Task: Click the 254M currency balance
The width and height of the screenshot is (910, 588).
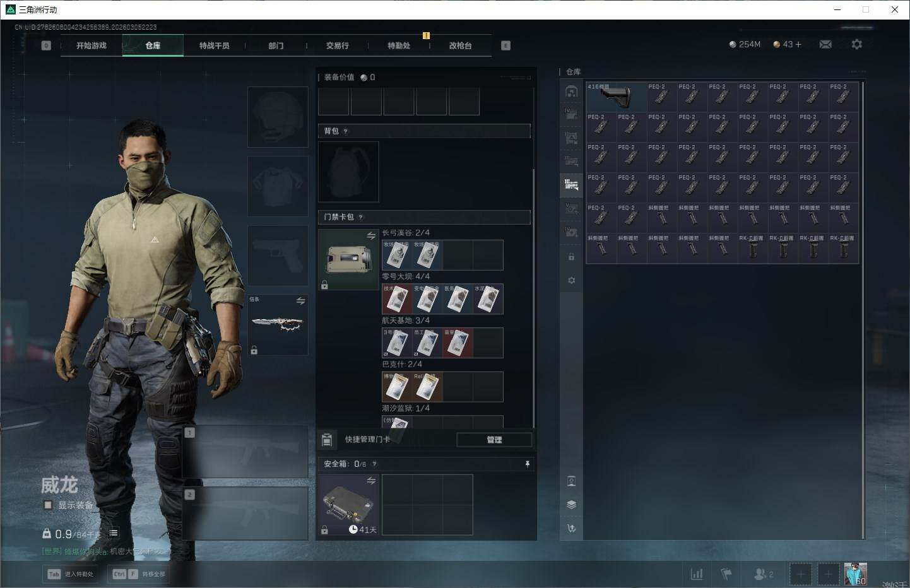Action: tap(745, 44)
